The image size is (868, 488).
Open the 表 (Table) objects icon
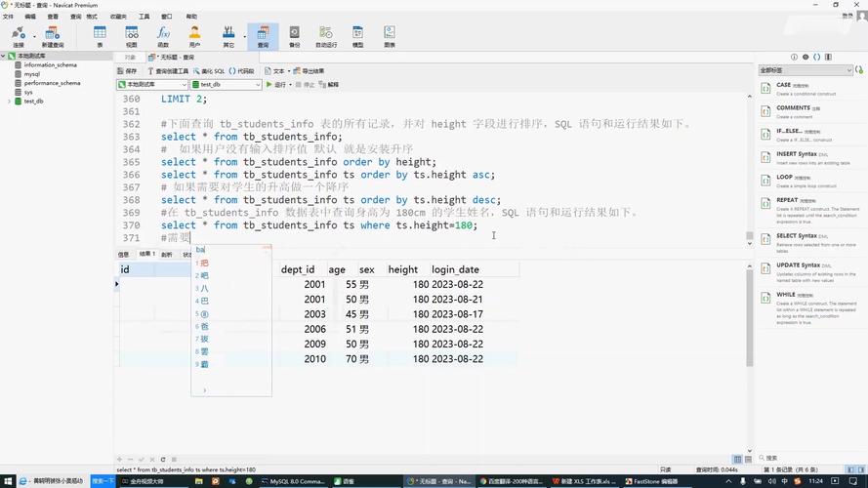click(100, 36)
